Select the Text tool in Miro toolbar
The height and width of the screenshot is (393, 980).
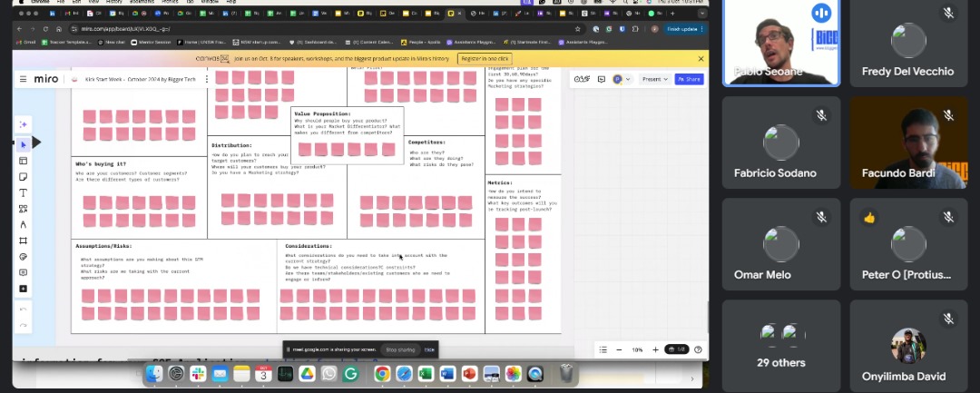coord(23,192)
